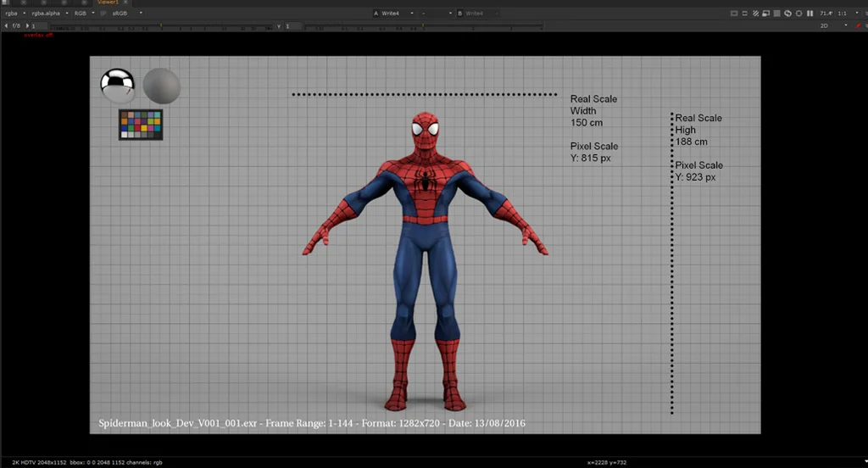Viewport: 868px width, 468px height.
Task: Select the Viewer1 tab
Action: coord(108,3)
